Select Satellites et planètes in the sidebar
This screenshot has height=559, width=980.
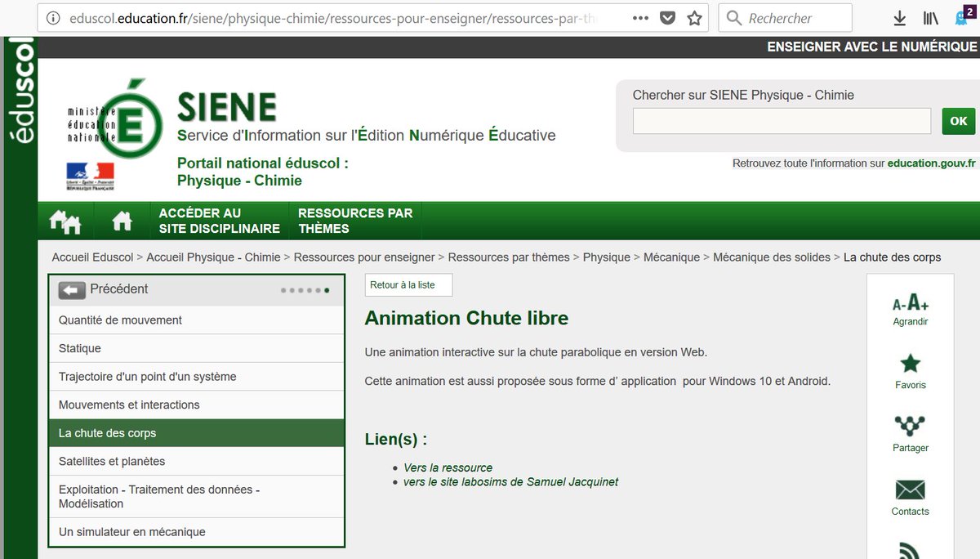point(112,461)
